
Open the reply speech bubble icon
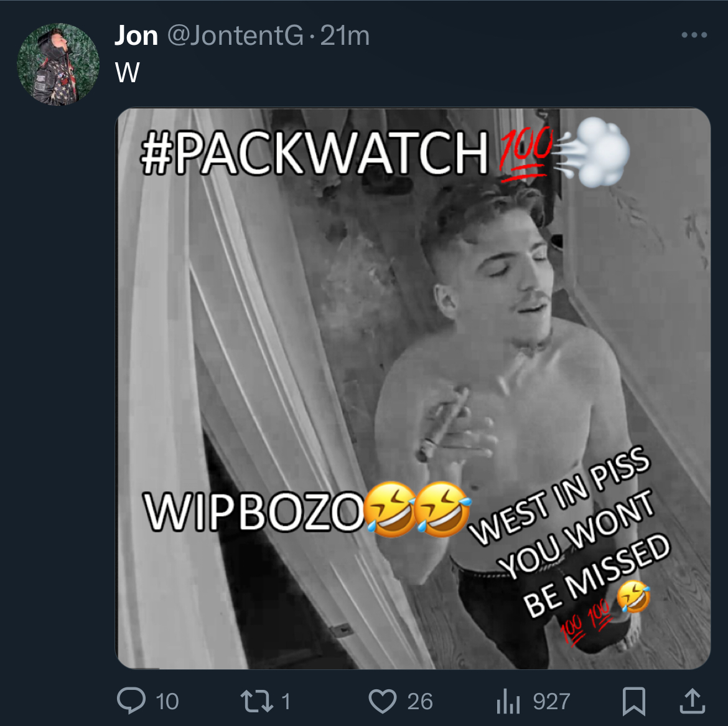(131, 700)
